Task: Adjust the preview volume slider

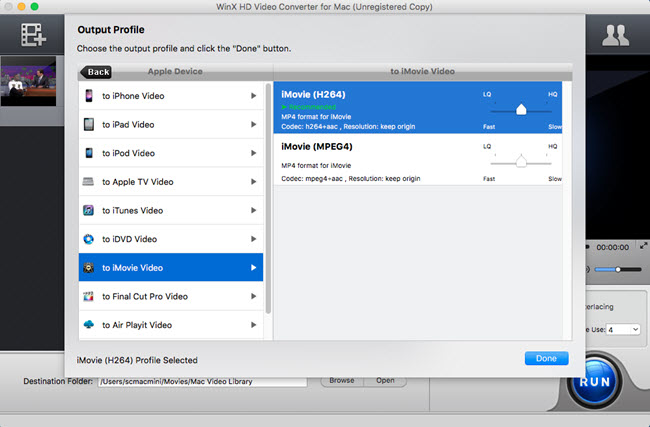Action: point(618,269)
